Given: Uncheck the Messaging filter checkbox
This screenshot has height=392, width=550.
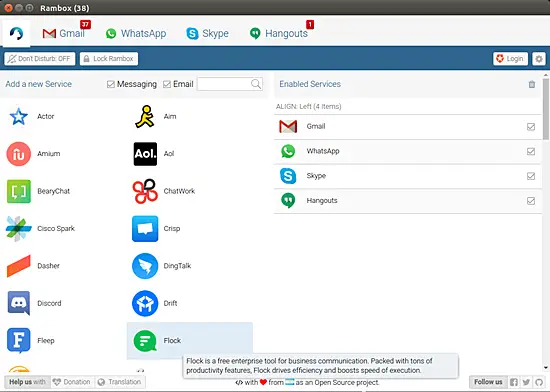Looking at the screenshot, I should point(110,84).
